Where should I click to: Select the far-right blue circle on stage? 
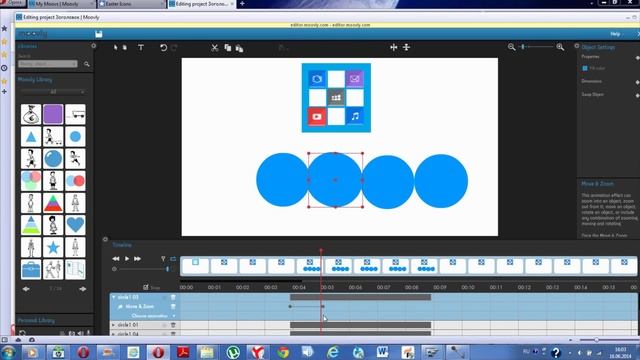coord(441,181)
